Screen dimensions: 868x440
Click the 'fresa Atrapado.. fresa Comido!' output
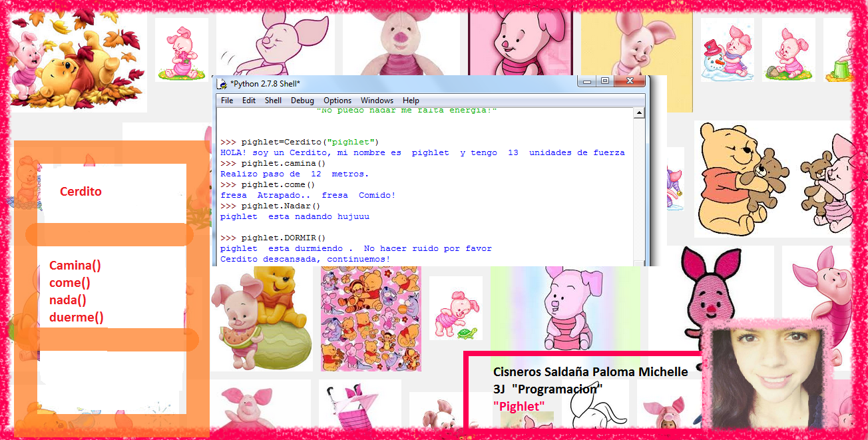308,195
